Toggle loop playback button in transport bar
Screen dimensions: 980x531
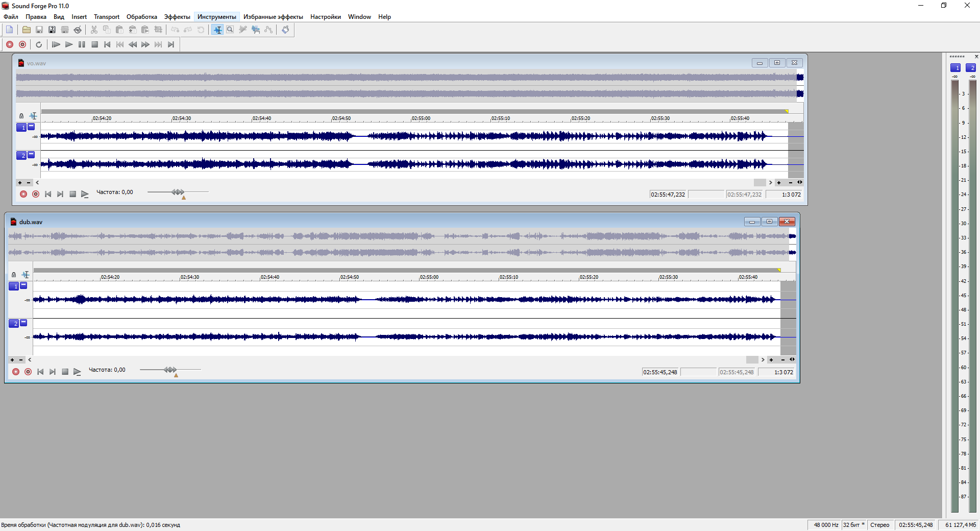[39, 44]
